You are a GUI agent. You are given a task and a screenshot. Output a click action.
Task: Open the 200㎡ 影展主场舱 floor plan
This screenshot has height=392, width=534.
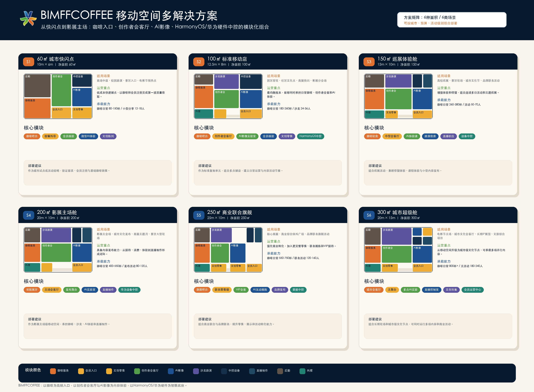click(58, 250)
